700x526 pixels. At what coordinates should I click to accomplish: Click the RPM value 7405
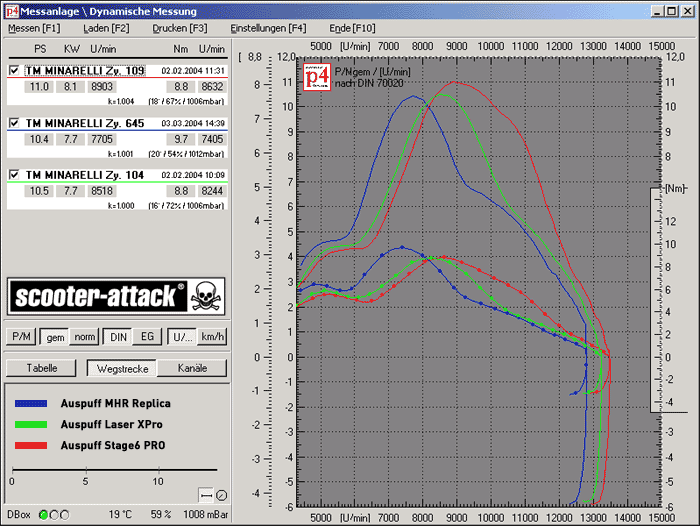[212, 139]
